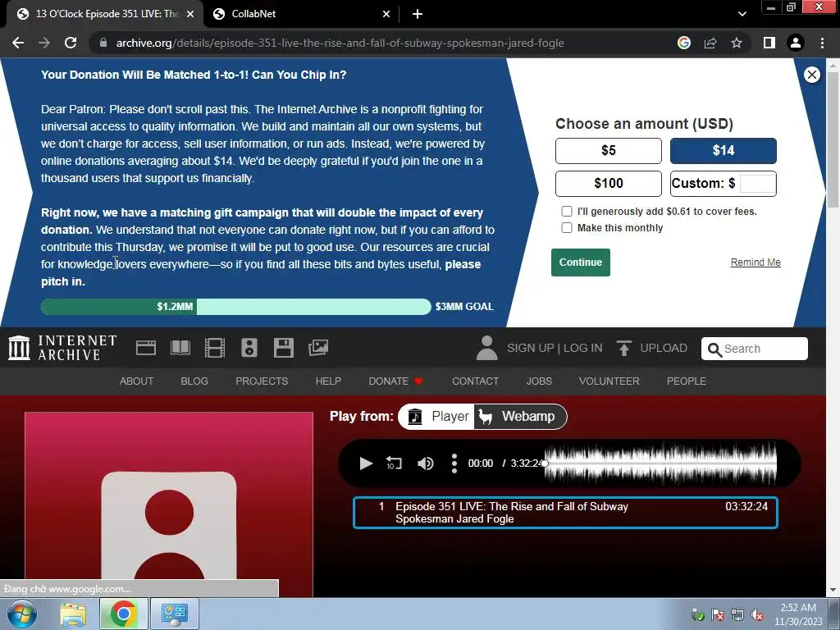840x630 pixels.
Task: Switch playback to Player mode
Action: tap(436, 416)
